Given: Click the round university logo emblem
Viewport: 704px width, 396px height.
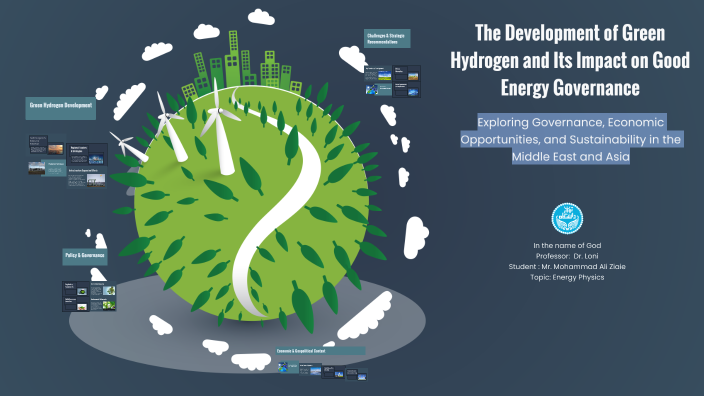Looking at the screenshot, I should click(x=567, y=219).
